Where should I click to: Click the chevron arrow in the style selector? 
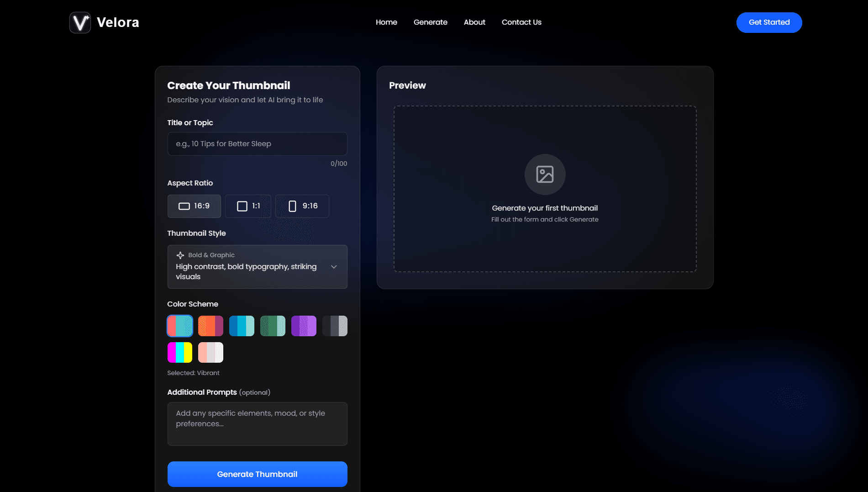[334, 267]
